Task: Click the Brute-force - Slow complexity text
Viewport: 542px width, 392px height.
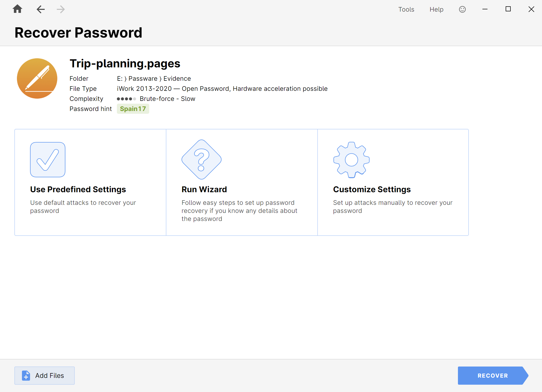Action: pyautogui.click(x=167, y=99)
